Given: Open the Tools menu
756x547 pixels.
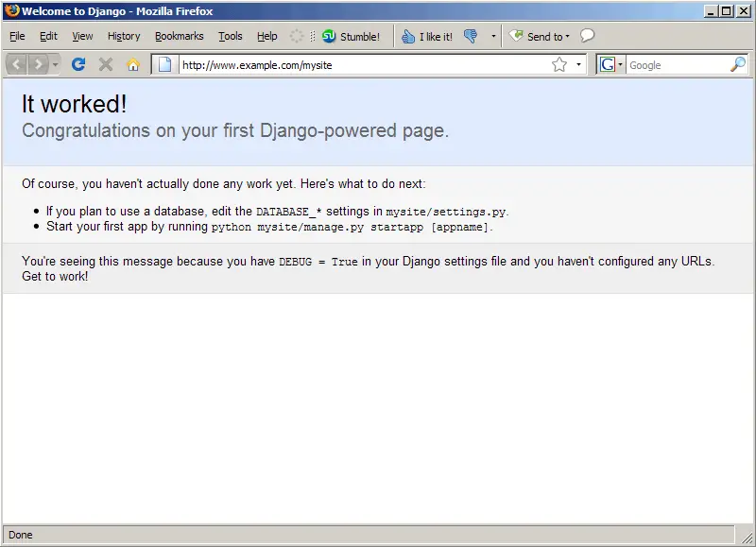Looking at the screenshot, I should click(x=230, y=36).
